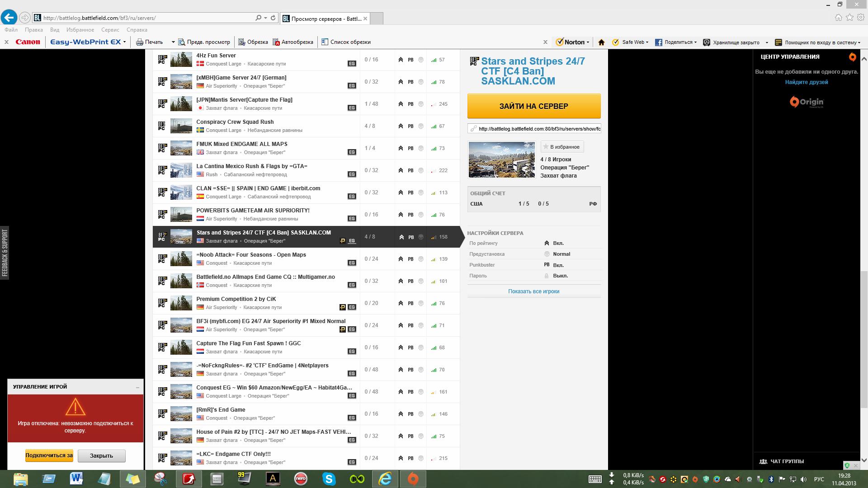Screen dimensions: 868x488
Task: Open Nero from the taskbar
Action: click(x=301, y=479)
